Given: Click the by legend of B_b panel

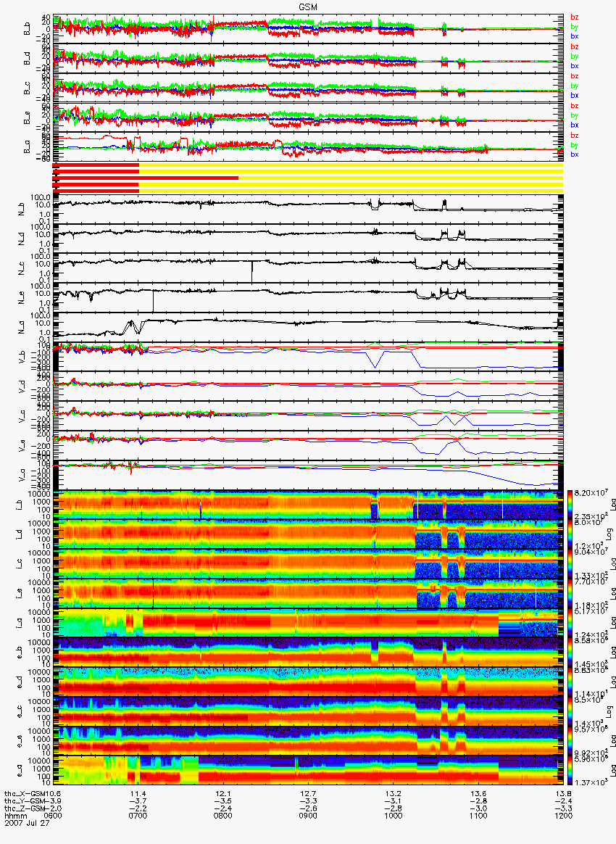Looking at the screenshot, I should tap(575, 26).
